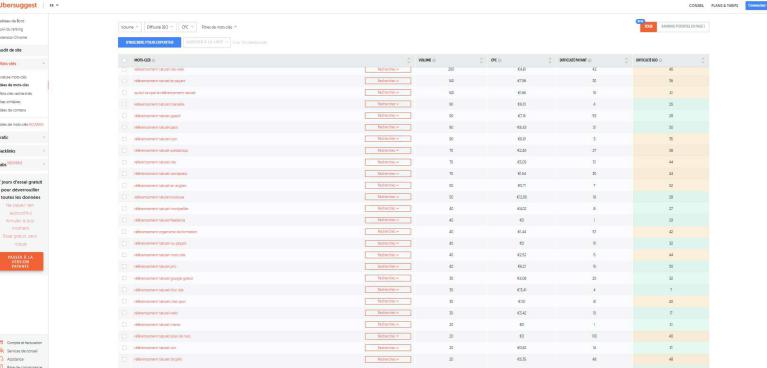Sort the Mots-clés column using its sort arrows
The width and height of the screenshot is (767, 368).
point(409,60)
